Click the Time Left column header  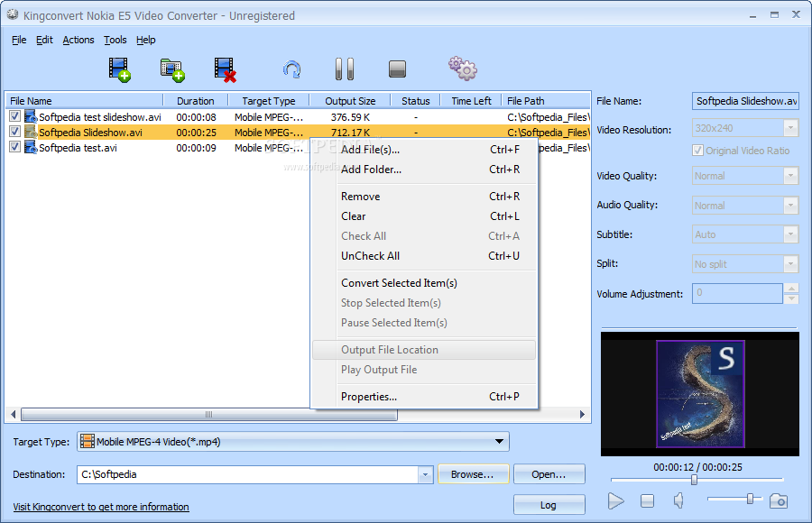pyautogui.click(x=471, y=101)
